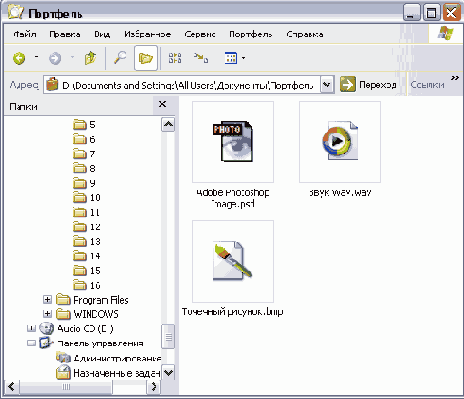Collapse the Панель управления tree node
The width and height of the screenshot is (464, 399).
(x=31, y=343)
